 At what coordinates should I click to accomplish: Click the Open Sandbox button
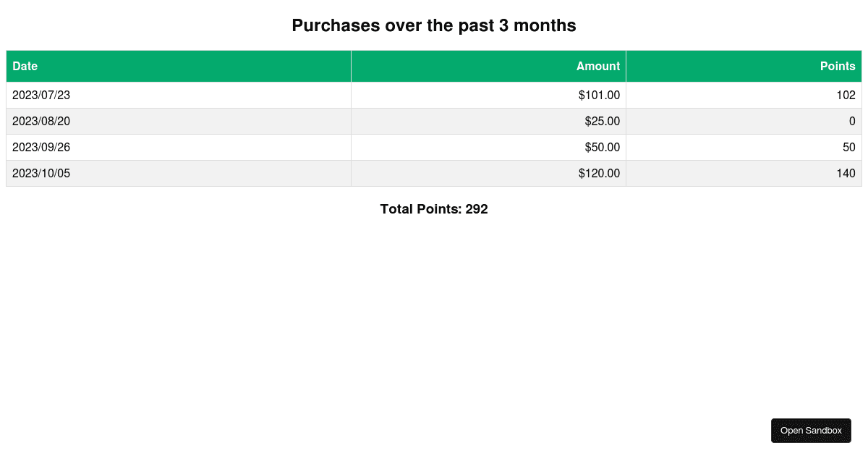(811, 431)
